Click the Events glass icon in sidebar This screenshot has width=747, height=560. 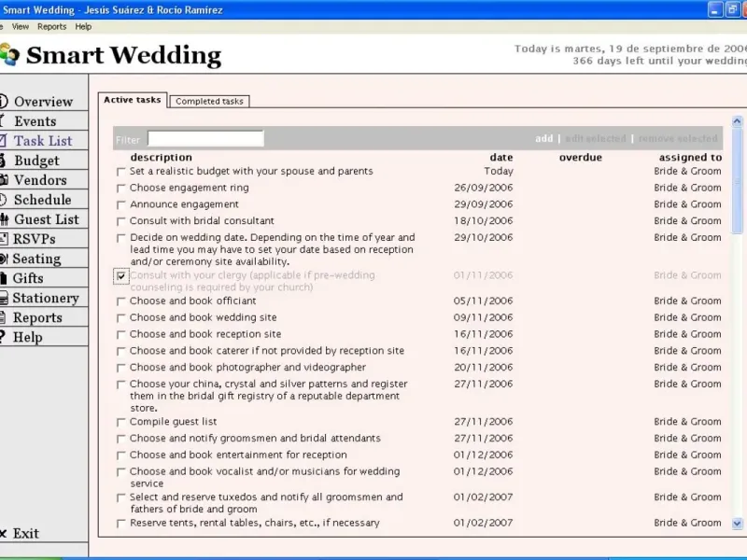coord(3,121)
